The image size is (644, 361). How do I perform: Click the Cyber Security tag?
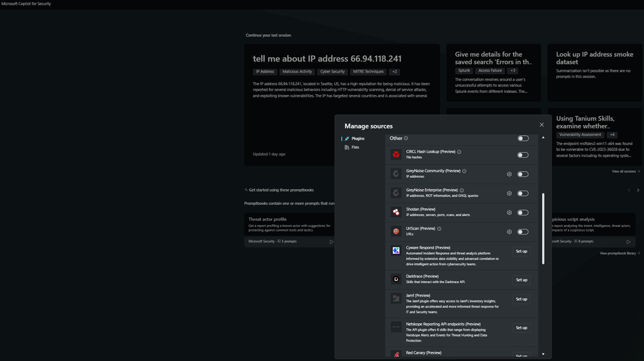(332, 72)
